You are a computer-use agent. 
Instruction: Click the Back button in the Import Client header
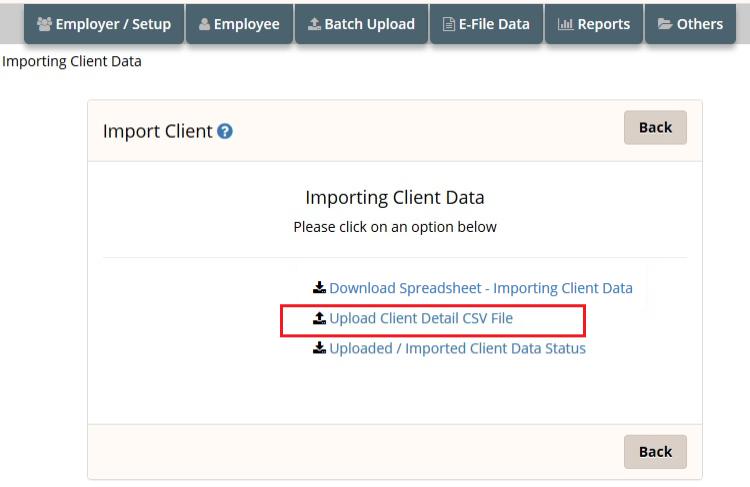pos(655,128)
